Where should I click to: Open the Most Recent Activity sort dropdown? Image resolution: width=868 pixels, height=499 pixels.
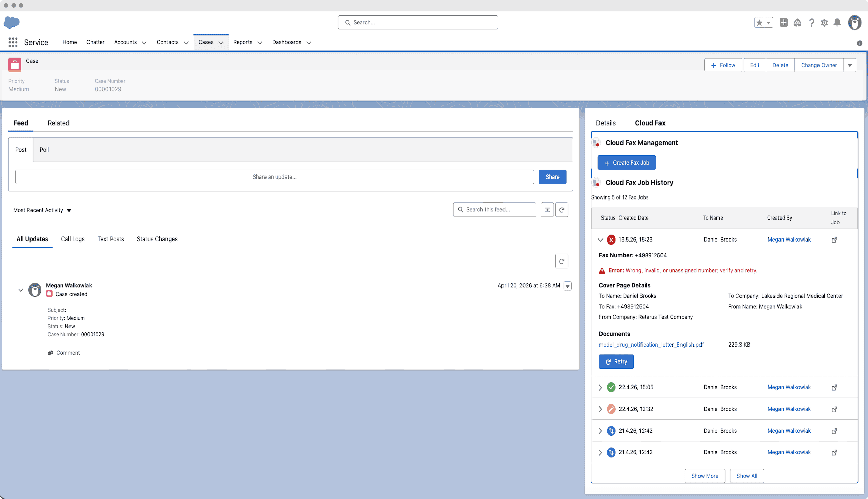click(42, 210)
